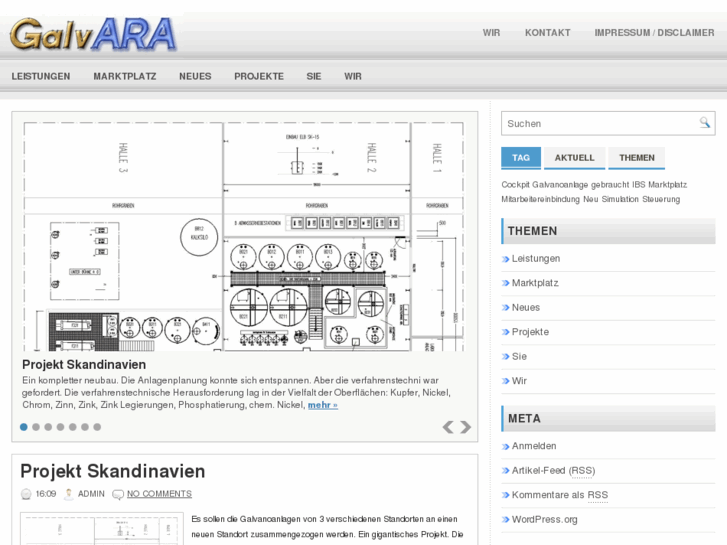Click the slider floor plan image
The image size is (727, 545).
click(x=244, y=236)
